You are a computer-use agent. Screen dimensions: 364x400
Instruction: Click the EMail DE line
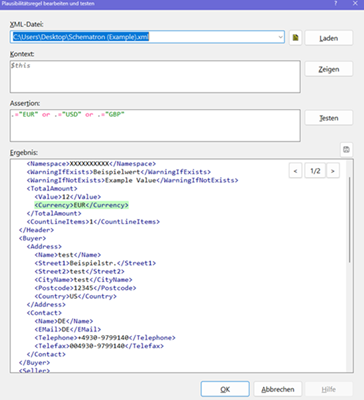68,329
